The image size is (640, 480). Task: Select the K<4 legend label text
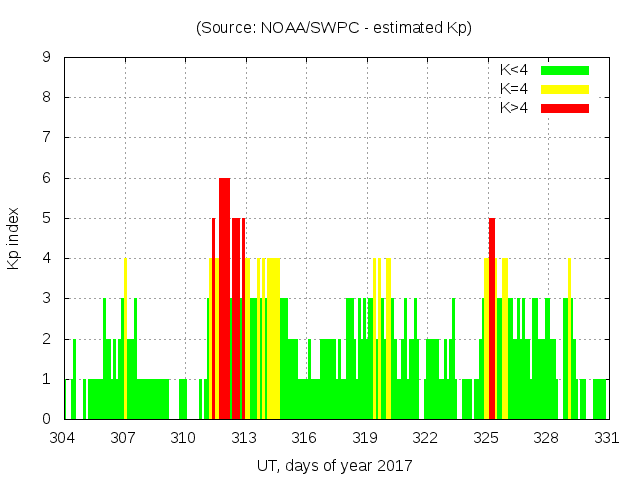[x=517, y=70]
